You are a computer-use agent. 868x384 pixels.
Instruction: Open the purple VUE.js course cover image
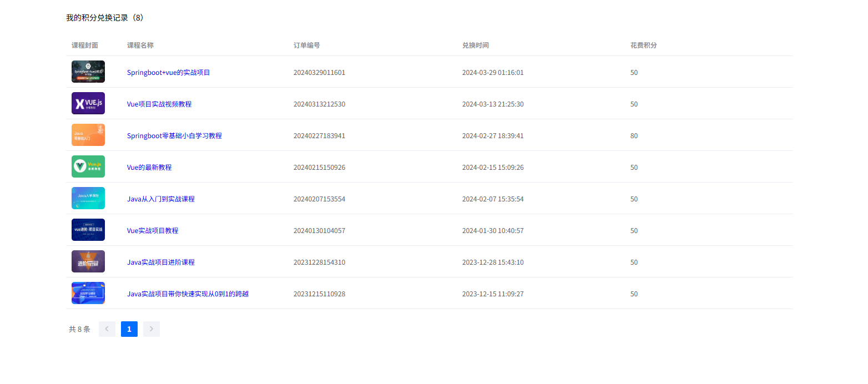click(x=88, y=103)
